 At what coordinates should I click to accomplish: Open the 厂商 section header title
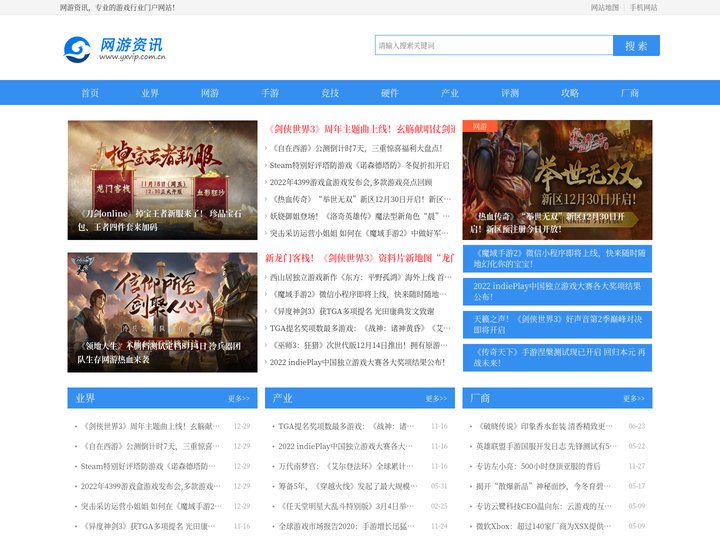tap(480, 398)
